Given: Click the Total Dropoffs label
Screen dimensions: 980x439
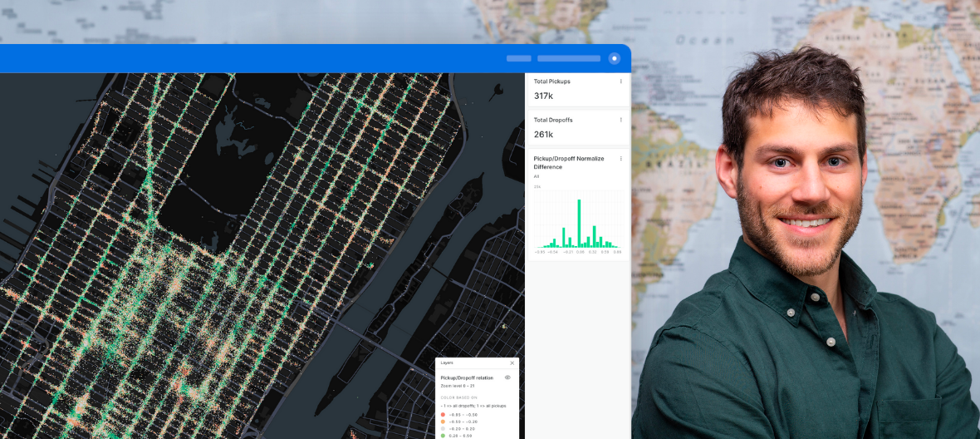Looking at the screenshot, I should tap(553, 120).
